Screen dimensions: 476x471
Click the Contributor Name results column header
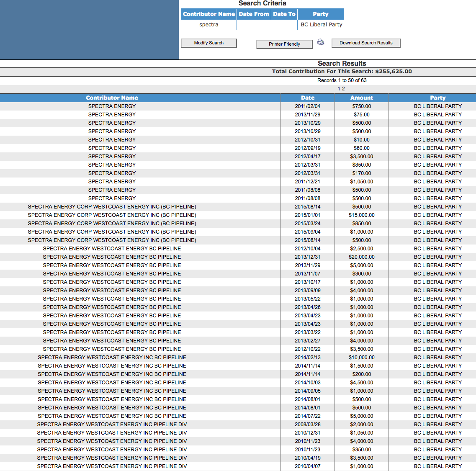(112, 98)
